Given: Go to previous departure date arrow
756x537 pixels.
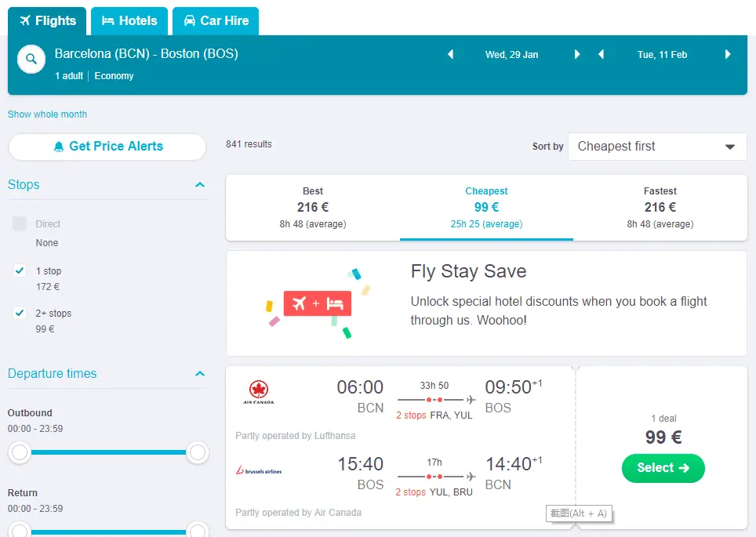Looking at the screenshot, I should (450, 55).
